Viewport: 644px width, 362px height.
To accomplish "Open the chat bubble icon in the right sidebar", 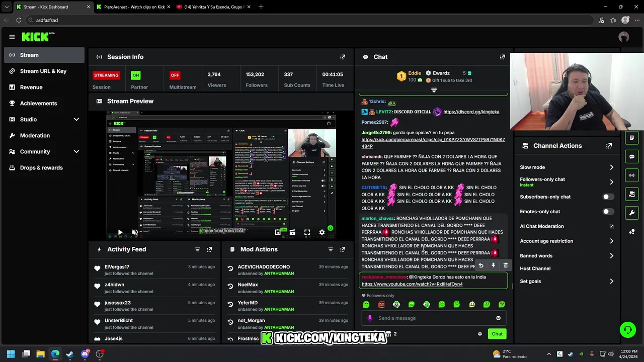I will tap(632, 157).
